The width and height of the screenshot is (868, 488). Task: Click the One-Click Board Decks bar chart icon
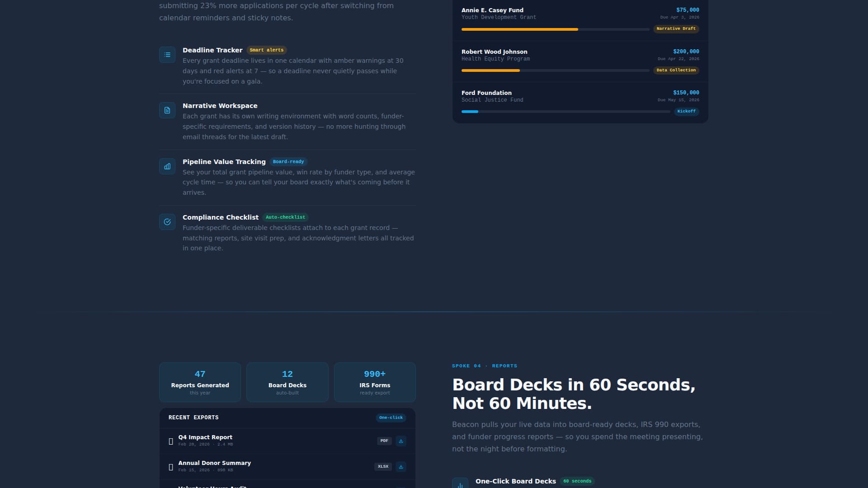[460, 483]
